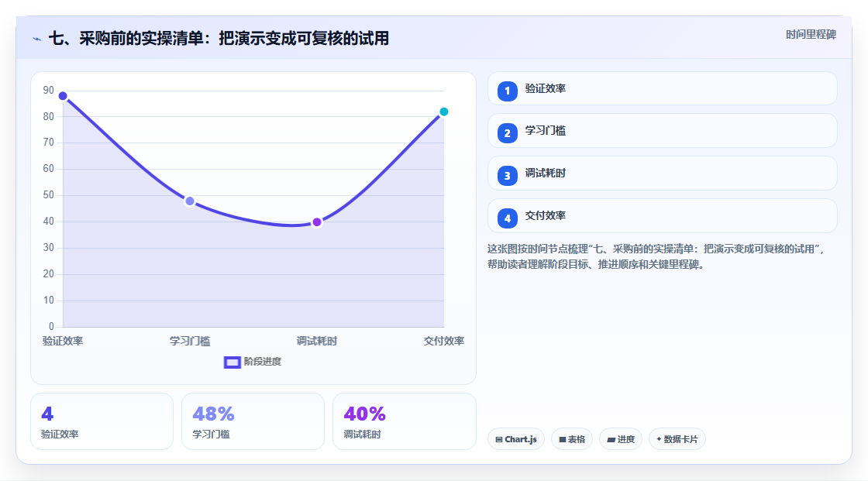Viewport: 868px width, 481px height.
Task: Click the title 七、采购前的实操清单
Action: 219,38
